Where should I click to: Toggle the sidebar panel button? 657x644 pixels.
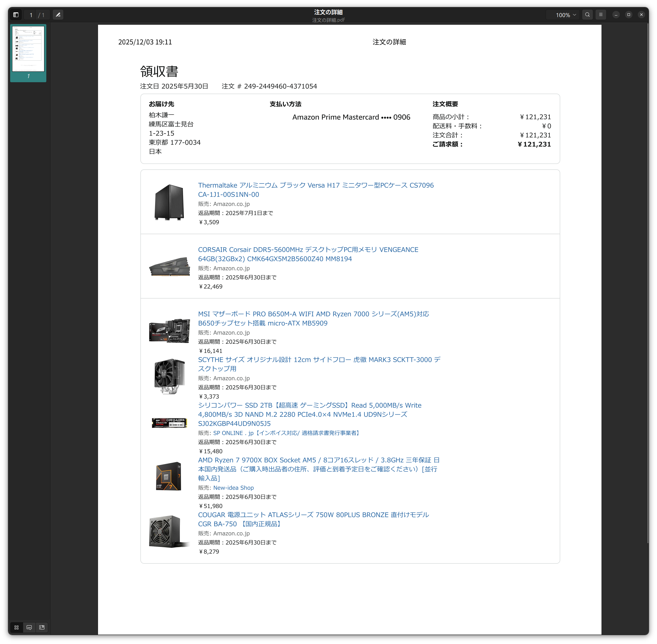click(x=16, y=15)
